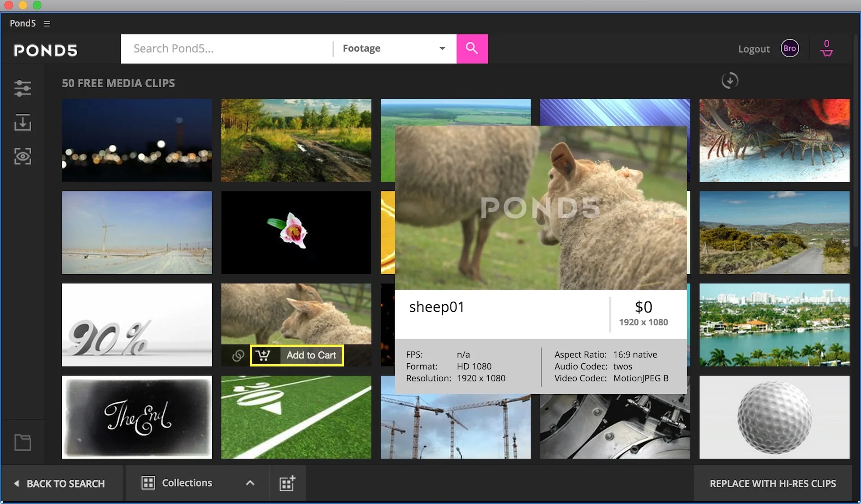Expand the Collections panel chevron
This screenshot has height=504, width=861.
[250, 483]
